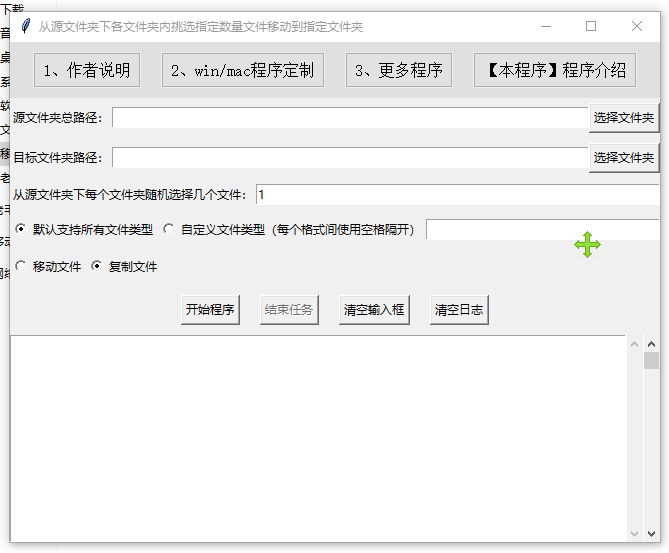Clear the log with 清空日志

coord(459,310)
